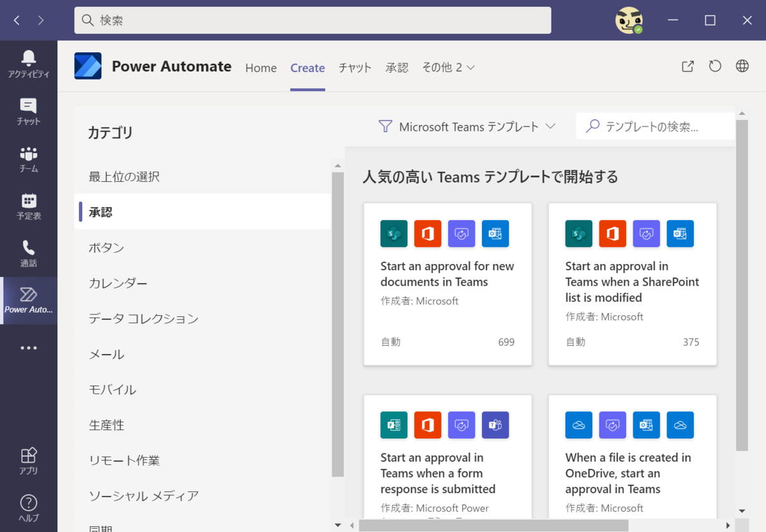Click first OneDrive icon on OneDrive card

(578, 425)
